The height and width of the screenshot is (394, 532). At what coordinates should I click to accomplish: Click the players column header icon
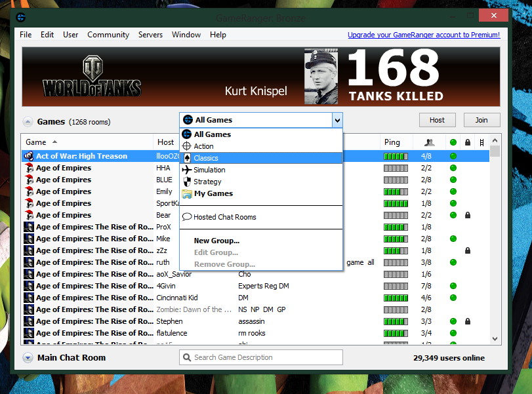[x=429, y=142]
